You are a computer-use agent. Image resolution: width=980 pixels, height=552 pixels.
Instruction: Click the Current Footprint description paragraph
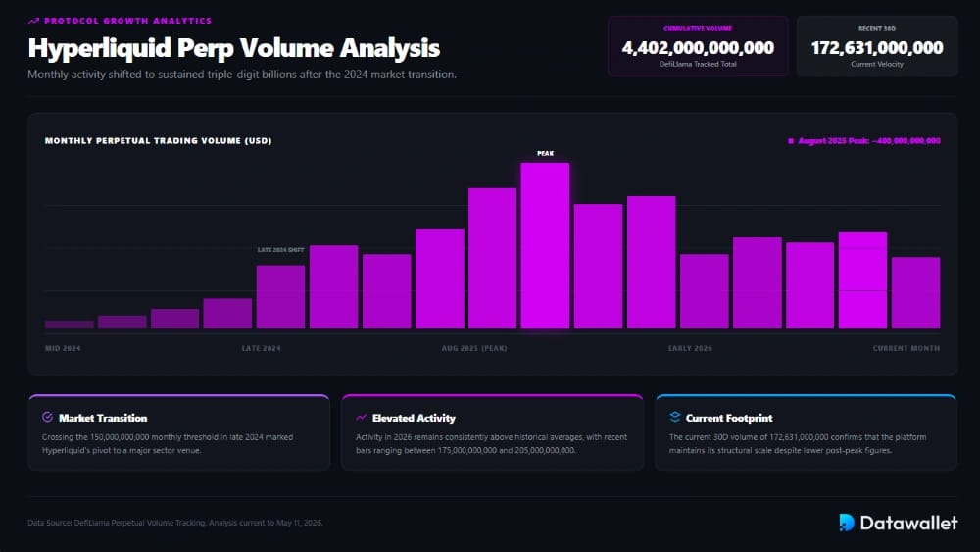click(x=798, y=444)
